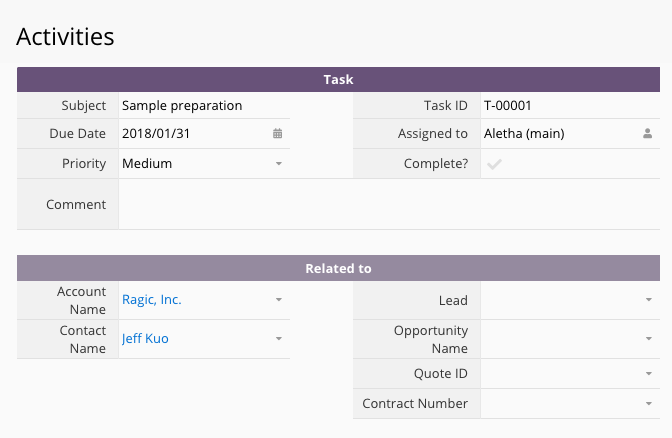Follow the Ragic, Inc. account link
This screenshot has width=672, height=438.
[152, 300]
